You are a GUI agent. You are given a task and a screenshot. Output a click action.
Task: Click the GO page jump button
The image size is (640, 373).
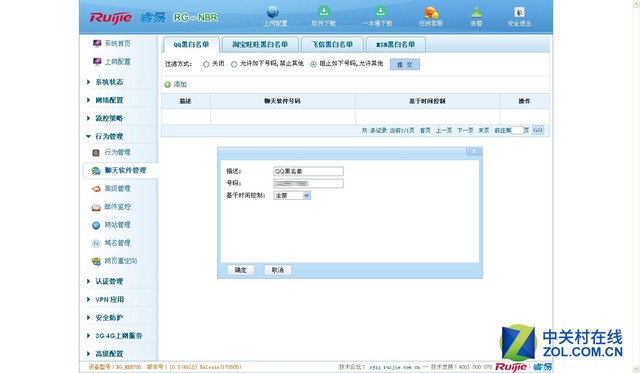[x=538, y=130]
